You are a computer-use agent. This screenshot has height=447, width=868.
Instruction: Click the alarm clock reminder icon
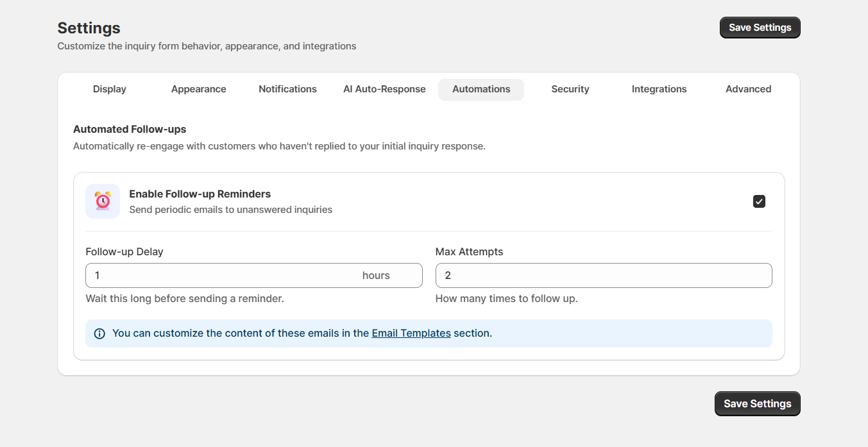click(x=103, y=201)
